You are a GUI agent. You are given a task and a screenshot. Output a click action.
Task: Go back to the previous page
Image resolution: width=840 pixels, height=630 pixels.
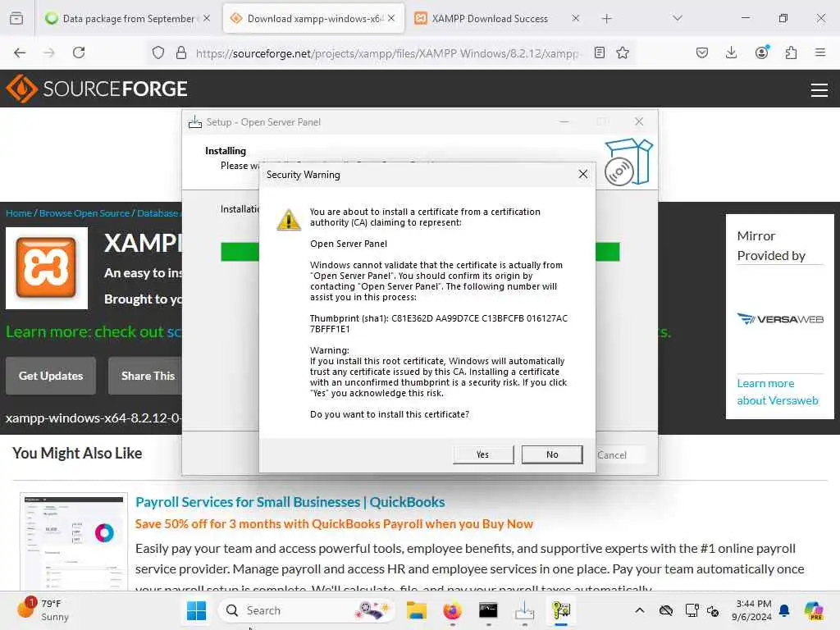pos(20,52)
